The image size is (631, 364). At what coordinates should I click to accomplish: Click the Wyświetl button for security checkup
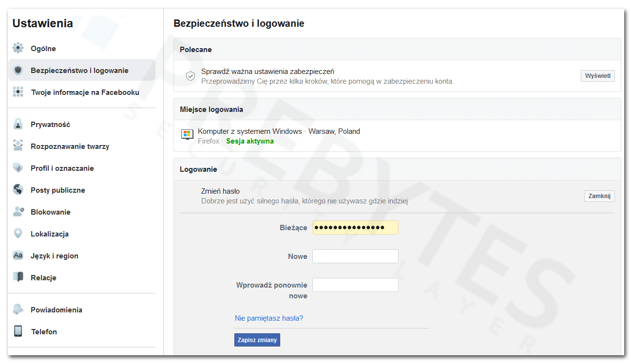[597, 76]
